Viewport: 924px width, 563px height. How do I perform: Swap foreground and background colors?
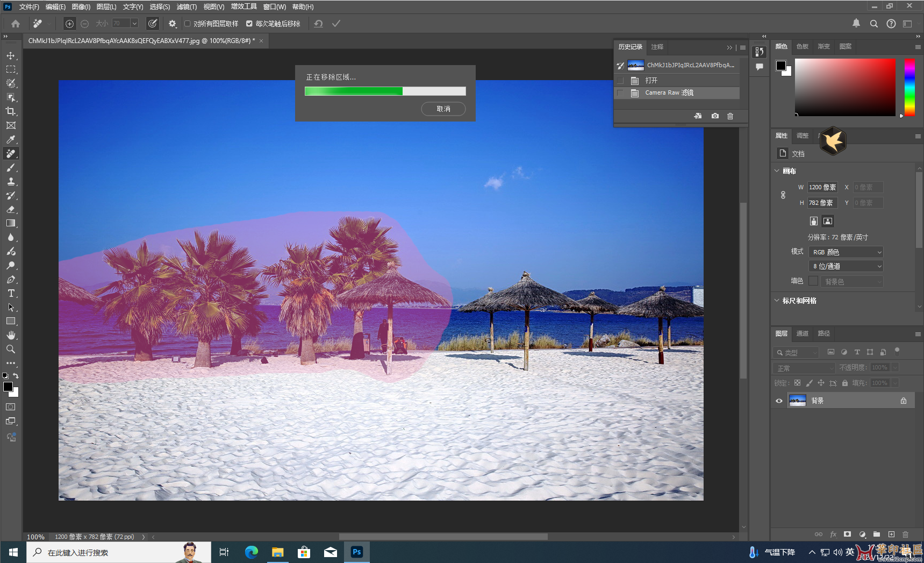[16, 376]
